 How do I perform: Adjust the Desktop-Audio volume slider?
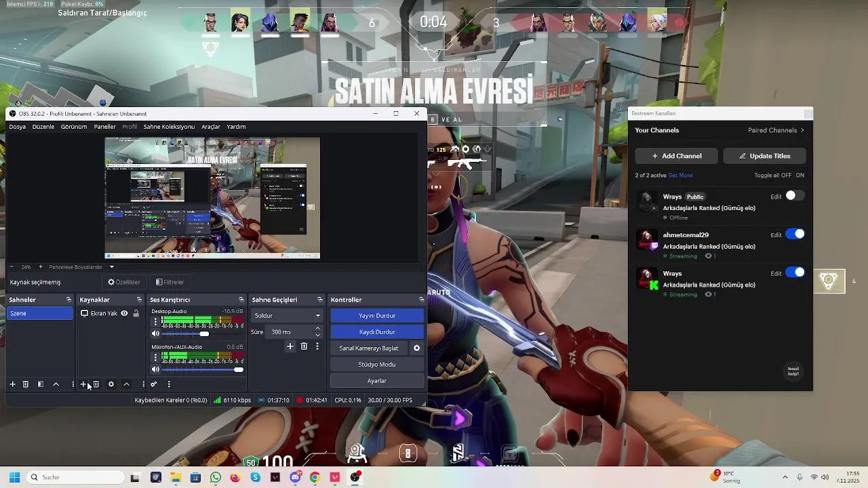click(x=202, y=333)
